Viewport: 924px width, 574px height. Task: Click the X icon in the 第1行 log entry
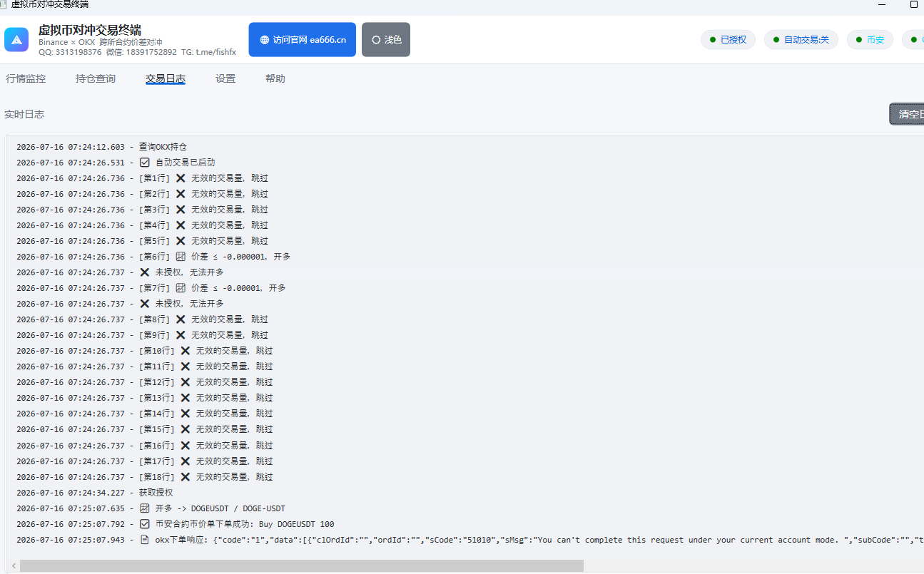(x=181, y=178)
